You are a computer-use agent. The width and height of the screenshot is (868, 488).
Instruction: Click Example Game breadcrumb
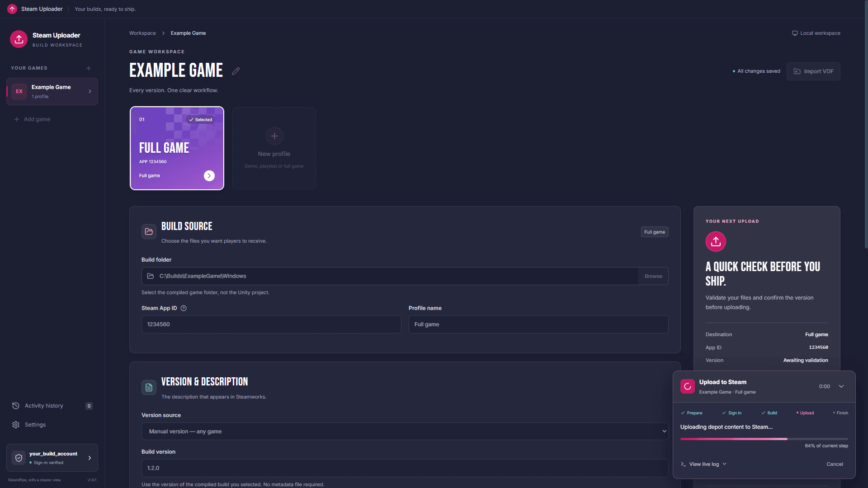coord(188,33)
